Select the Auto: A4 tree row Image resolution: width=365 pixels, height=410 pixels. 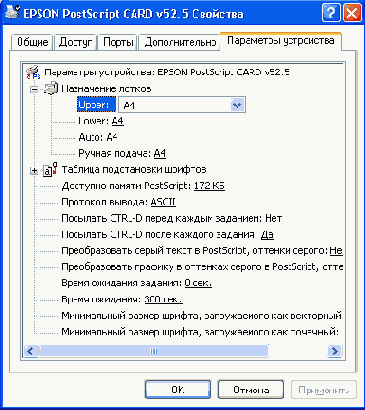point(98,137)
